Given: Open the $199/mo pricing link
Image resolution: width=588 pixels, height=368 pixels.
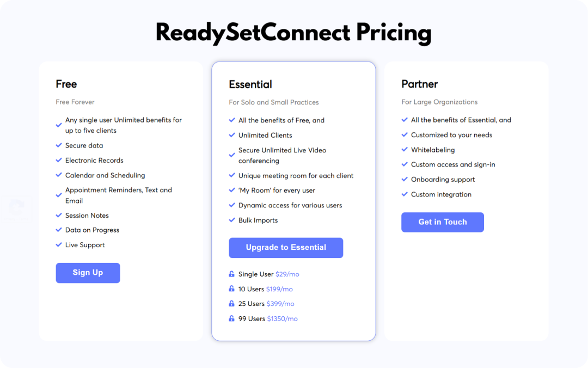Looking at the screenshot, I should [x=279, y=289].
